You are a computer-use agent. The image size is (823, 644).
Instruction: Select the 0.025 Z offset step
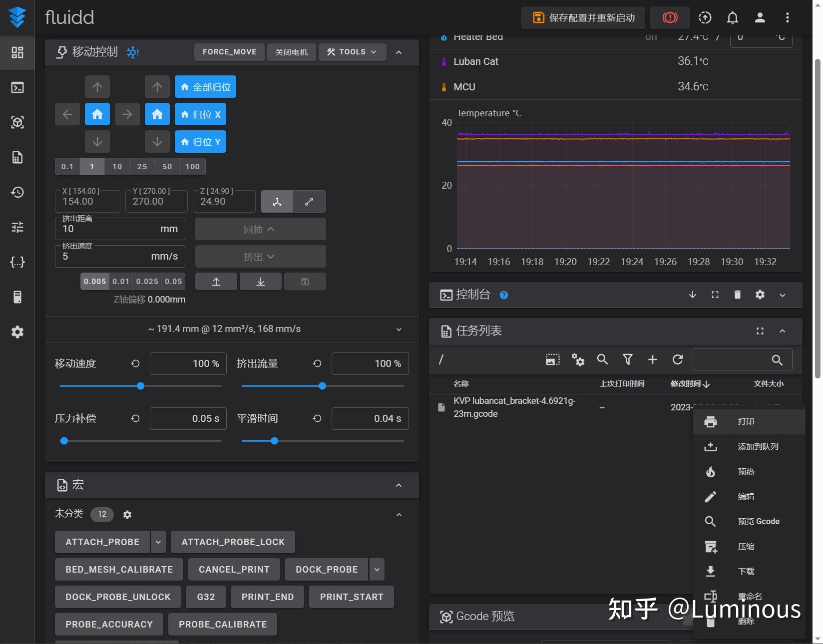pos(147,281)
